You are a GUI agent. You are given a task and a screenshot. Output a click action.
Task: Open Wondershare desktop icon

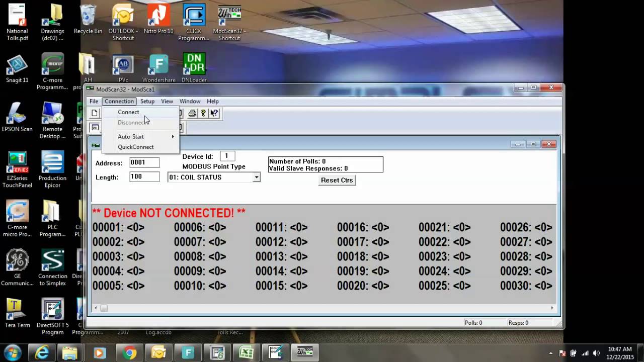(x=158, y=68)
